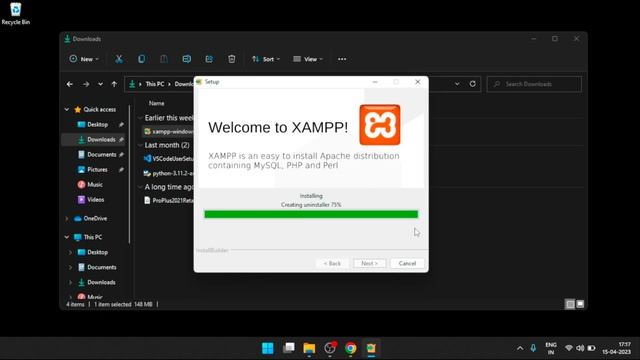Click the XAMPP orange logo in Setup
The image size is (640, 360).
[x=380, y=125]
